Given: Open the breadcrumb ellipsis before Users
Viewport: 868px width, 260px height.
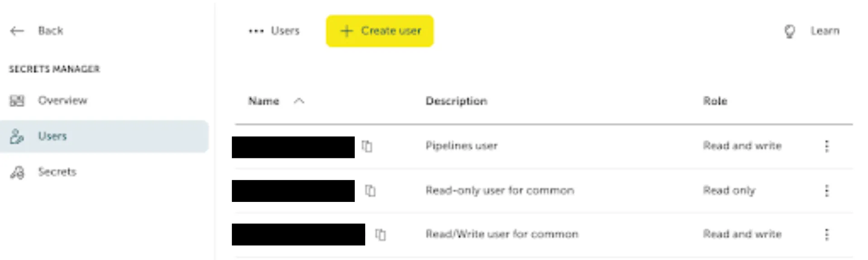Looking at the screenshot, I should pyautogui.click(x=256, y=31).
